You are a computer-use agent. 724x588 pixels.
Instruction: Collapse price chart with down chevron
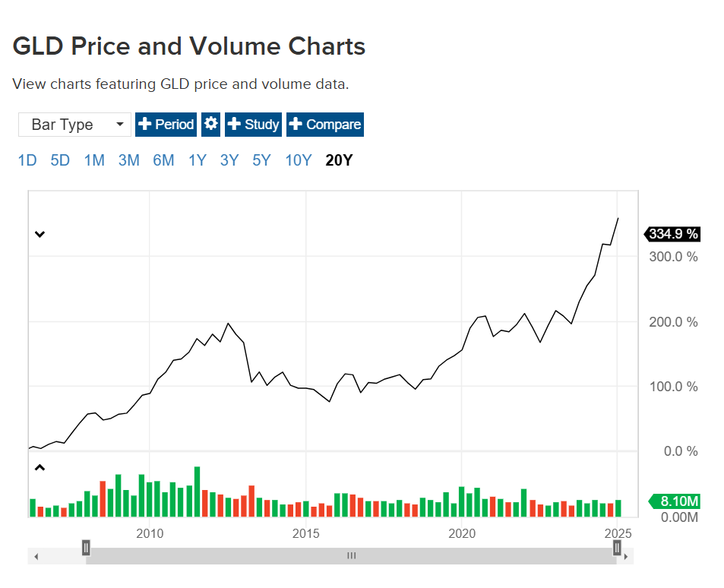click(40, 234)
